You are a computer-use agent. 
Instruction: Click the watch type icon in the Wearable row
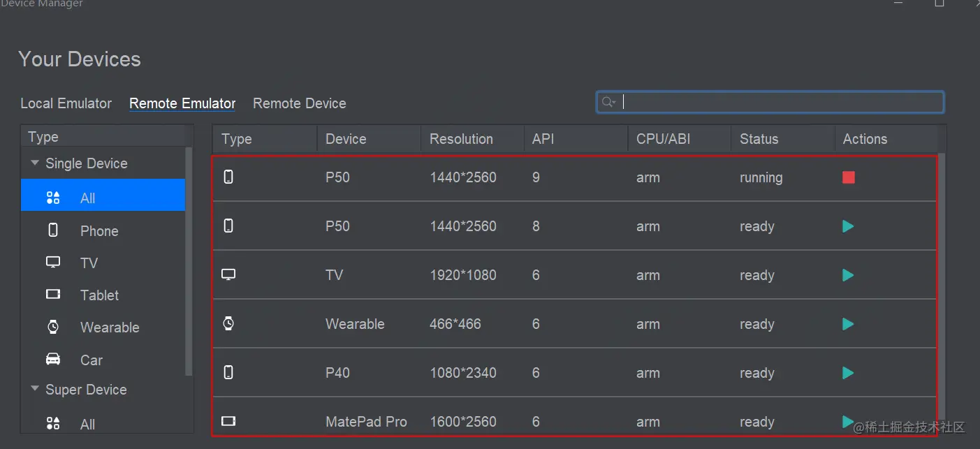pyautogui.click(x=228, y=324)
